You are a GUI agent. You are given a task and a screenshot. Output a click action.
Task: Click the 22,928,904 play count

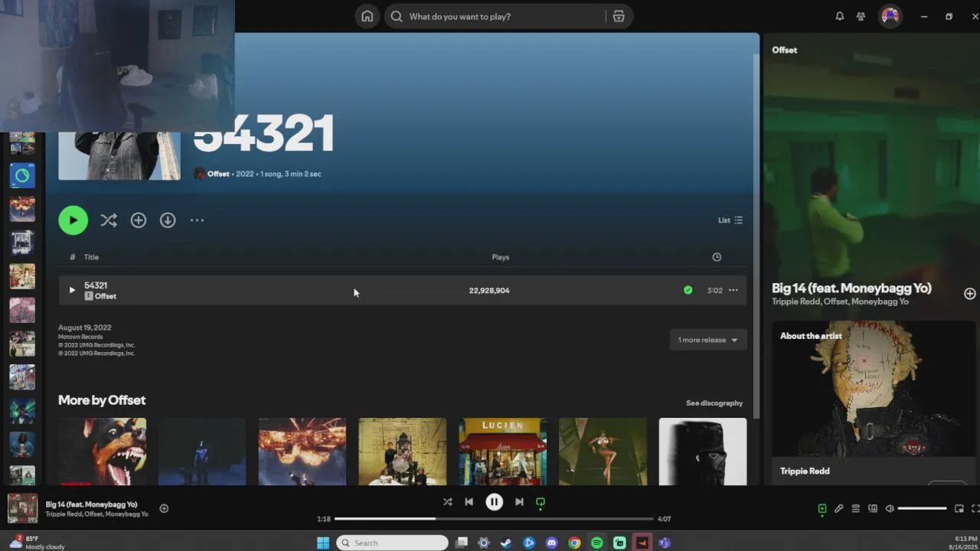click(489, 291)
